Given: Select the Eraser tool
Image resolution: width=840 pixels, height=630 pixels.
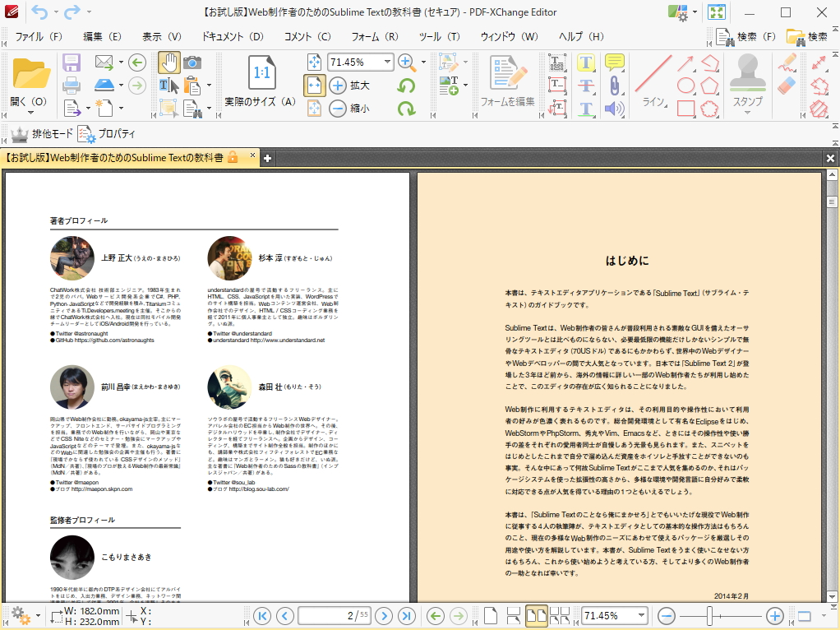Looking at the screenshot, I should [x=787, y=86].
